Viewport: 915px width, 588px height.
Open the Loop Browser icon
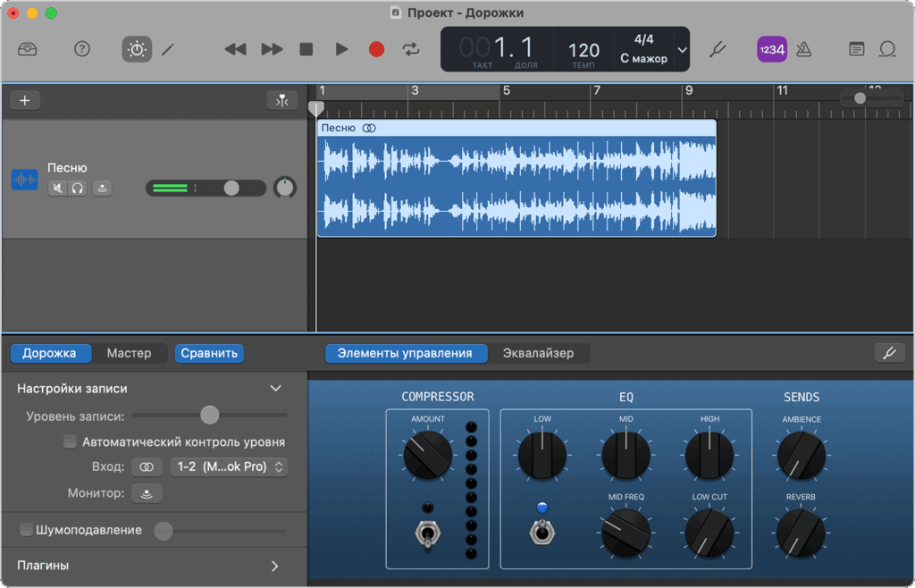point(887,49)
